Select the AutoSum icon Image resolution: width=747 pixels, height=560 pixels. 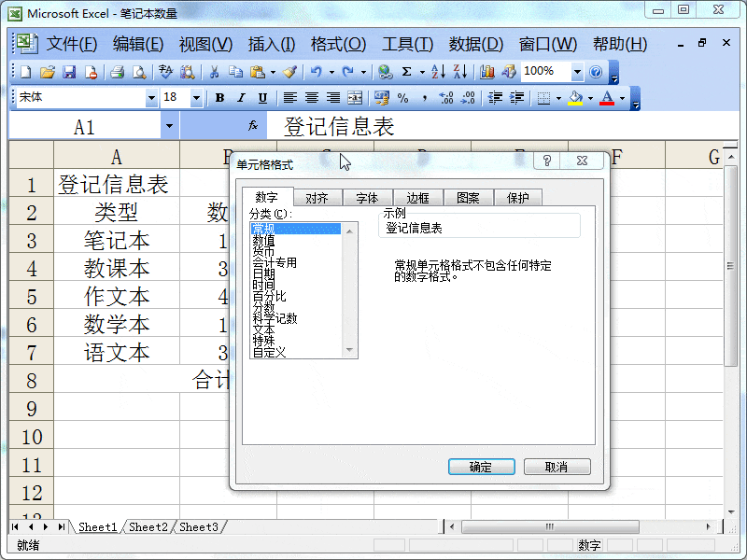tap(407, 71)
